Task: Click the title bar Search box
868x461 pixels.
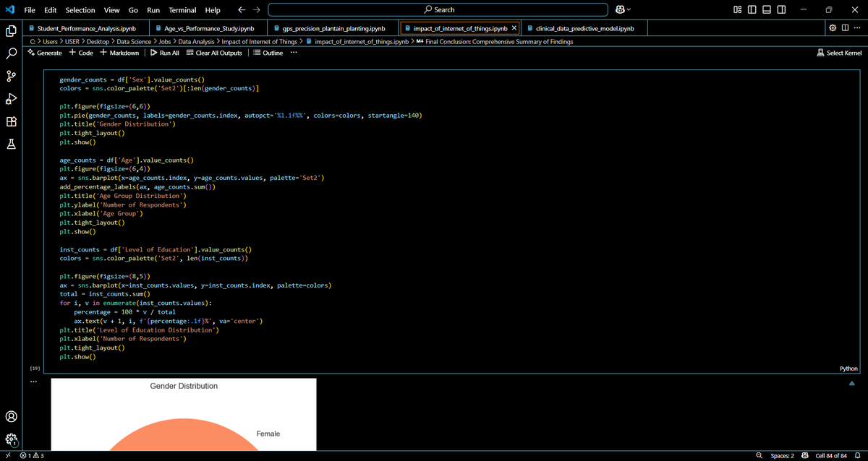Action: 438,10
